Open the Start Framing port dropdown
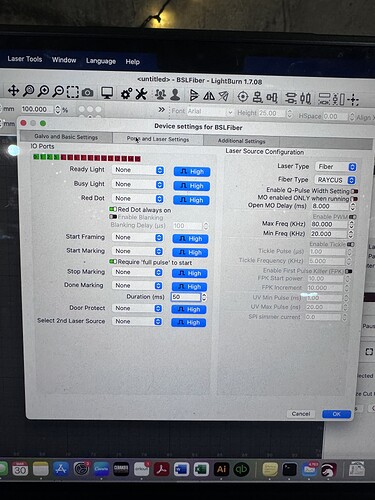This screenshot has height=500, width=375. point(138,237)
